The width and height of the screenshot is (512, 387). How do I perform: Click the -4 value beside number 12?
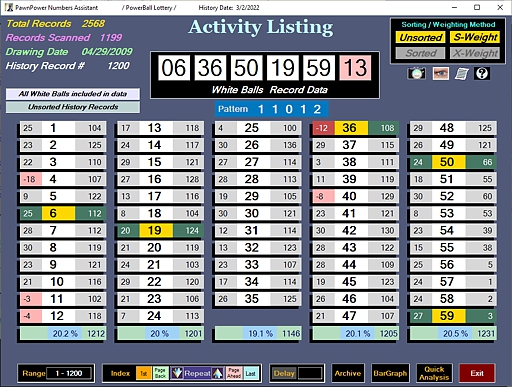[31, 316]
